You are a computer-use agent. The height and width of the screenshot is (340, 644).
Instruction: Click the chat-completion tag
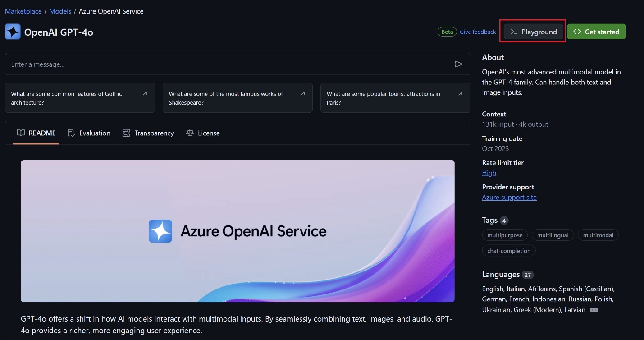click(x=509, y=251)
